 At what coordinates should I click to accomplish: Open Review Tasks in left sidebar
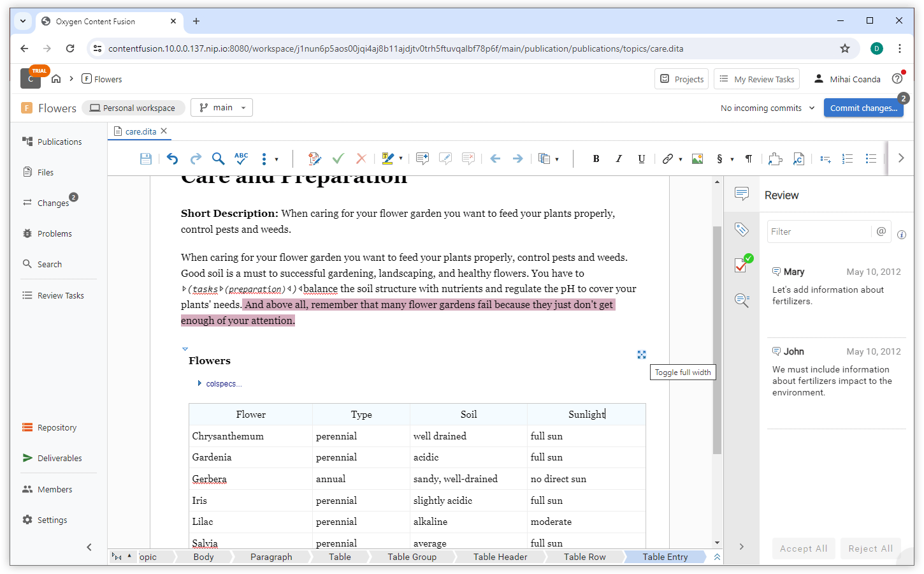(x=60, y=295)
